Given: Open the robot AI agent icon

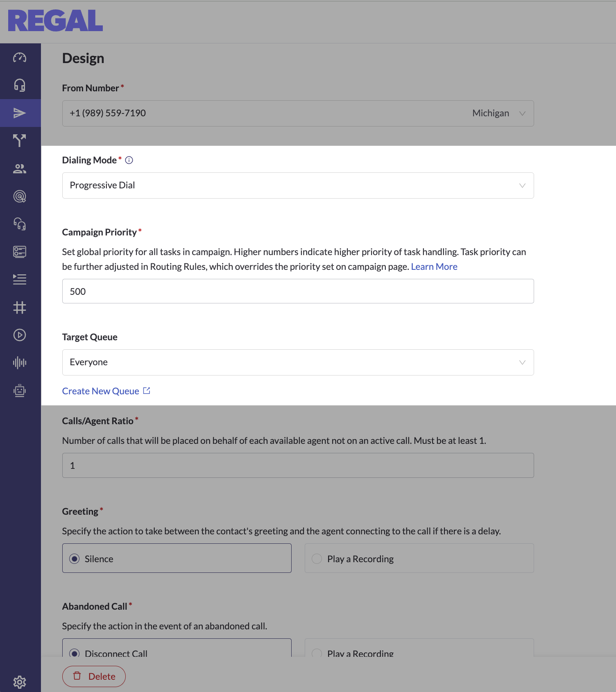Looking at the screenshot, I should (20, 391).
